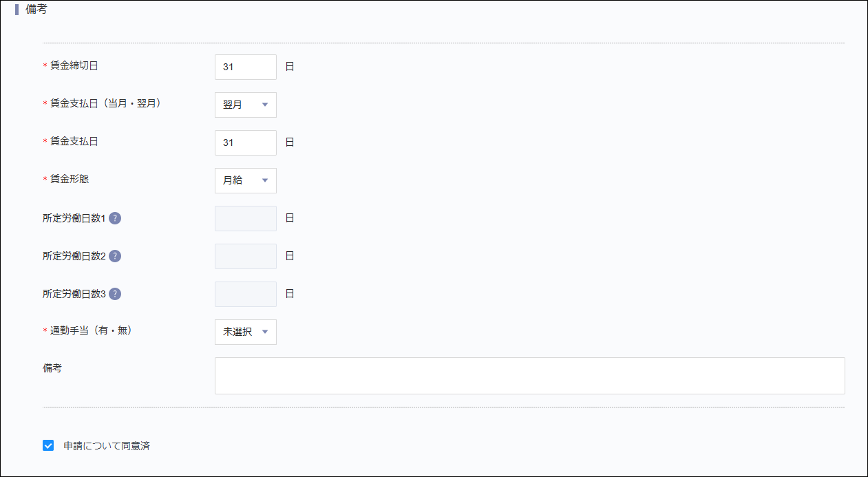Click the chevron on the 未選択 selector
Viewport: 868px width, 477px height.
[x=265, y=332]
